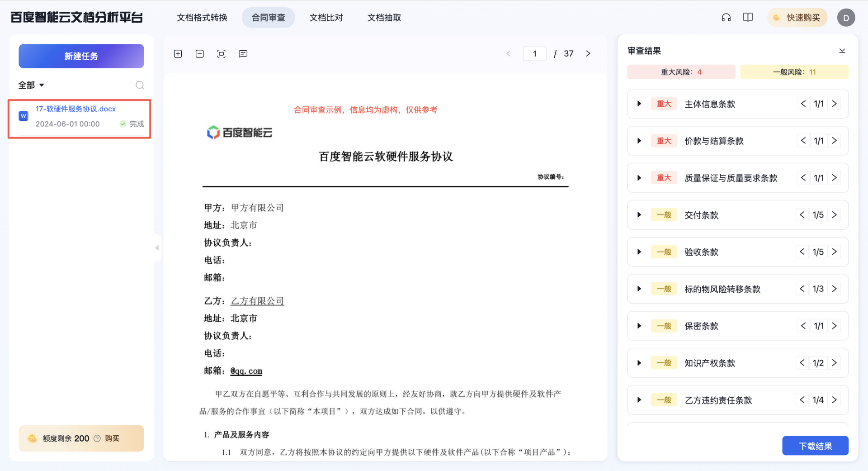Viewport: 868px width, 471px height.
Task: Click the 完成 status on the task
Action: (132, 124)
